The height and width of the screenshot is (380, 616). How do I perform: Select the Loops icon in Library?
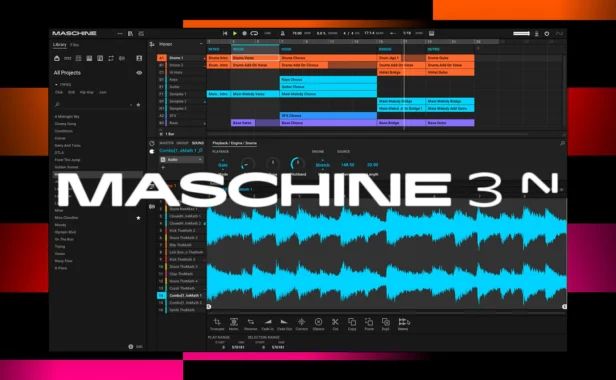click(x=111, y=58)
